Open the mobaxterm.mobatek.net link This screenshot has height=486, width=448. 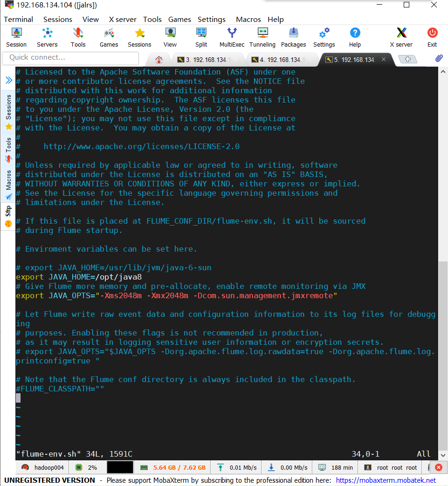[x=386, y=480]
